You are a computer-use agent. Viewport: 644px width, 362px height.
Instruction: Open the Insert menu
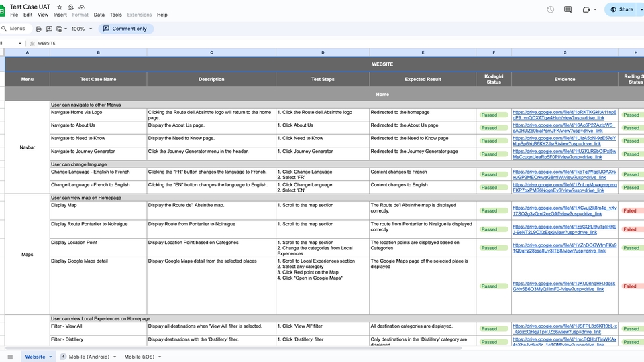click(x=60, y=15)
